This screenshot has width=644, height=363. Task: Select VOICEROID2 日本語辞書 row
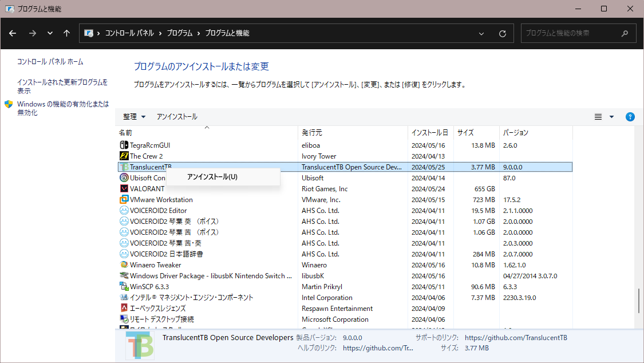pyautogui.click(x=345, y=254)
